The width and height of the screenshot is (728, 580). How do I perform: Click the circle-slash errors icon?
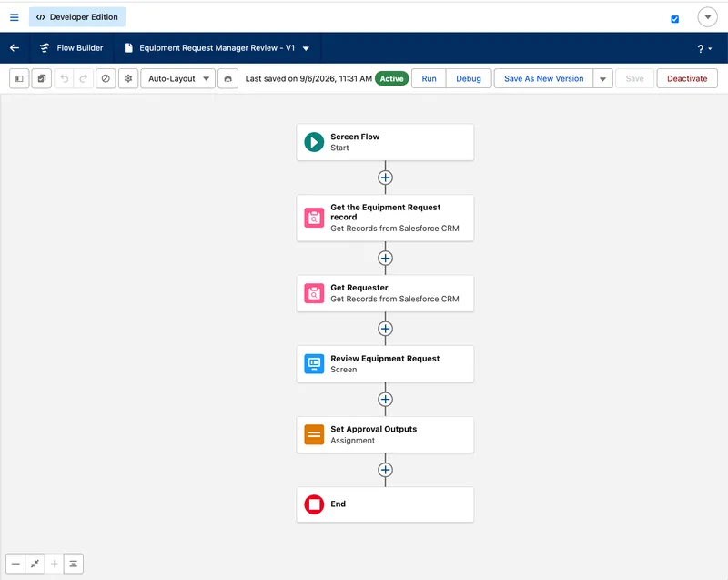pyautogui.click(x=106, y=78)
